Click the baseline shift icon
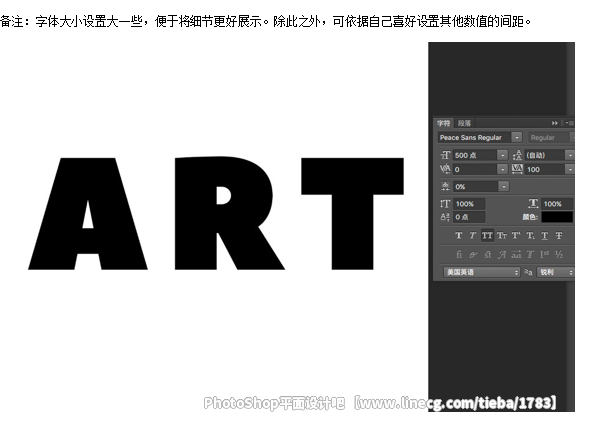The height and width of the screenshot is (422, 612). [445, 217]
